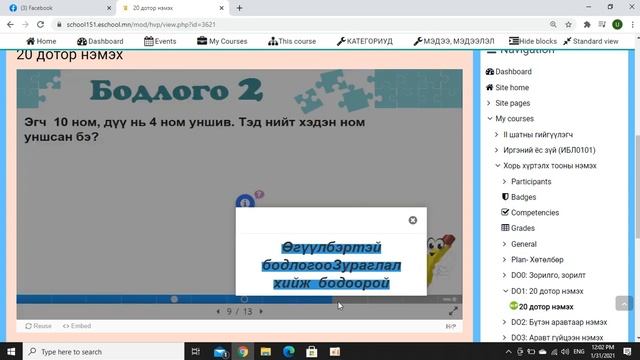640x360 pixels.
Task: Click the H5P logo icon
Action: (451, 326)
